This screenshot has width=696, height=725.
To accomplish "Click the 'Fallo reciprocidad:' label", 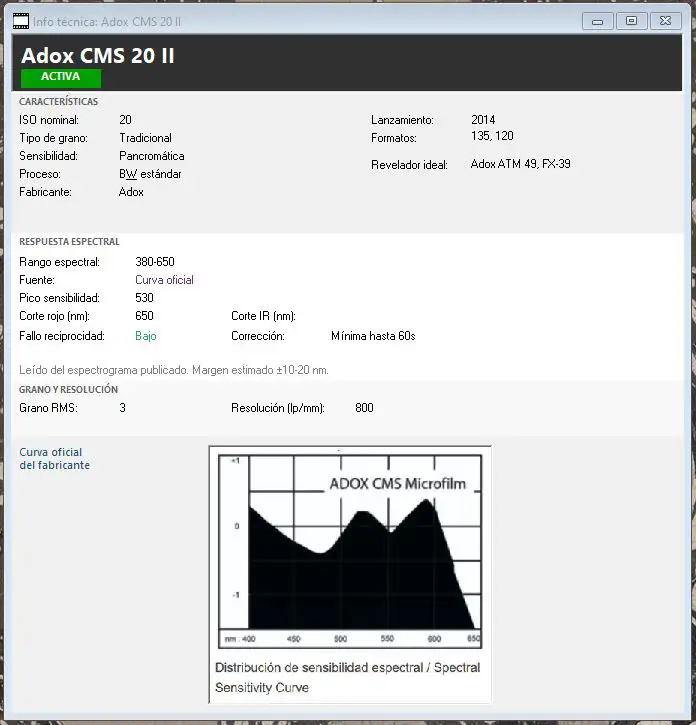I will click(x=62, y=336).
